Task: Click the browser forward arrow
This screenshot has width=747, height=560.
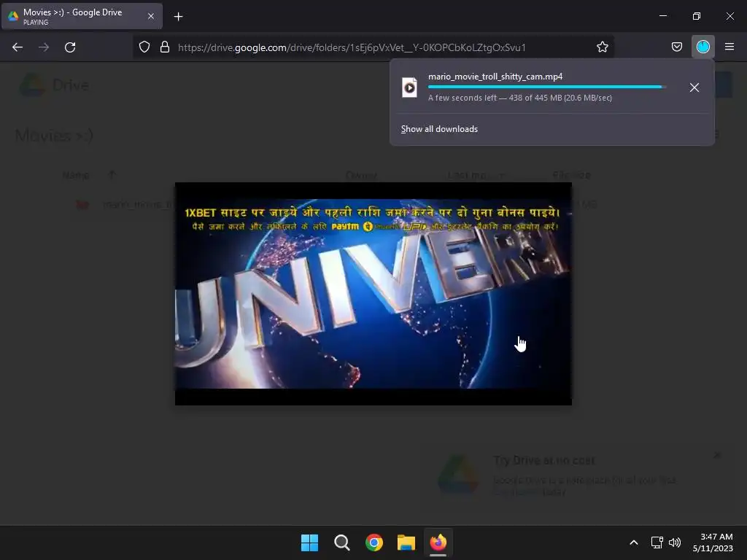Action: (x=44, y=47)
